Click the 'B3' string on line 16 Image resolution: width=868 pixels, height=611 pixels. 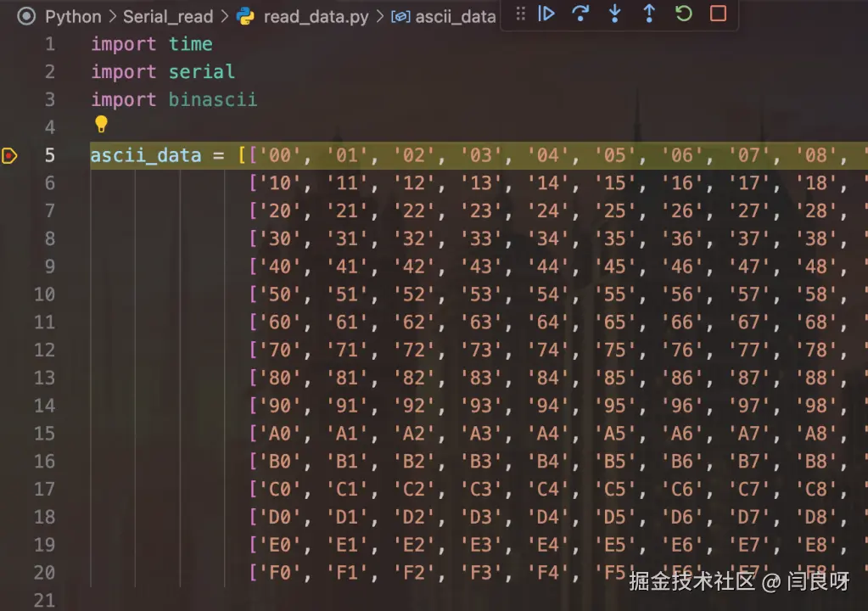tap(481, 462)
